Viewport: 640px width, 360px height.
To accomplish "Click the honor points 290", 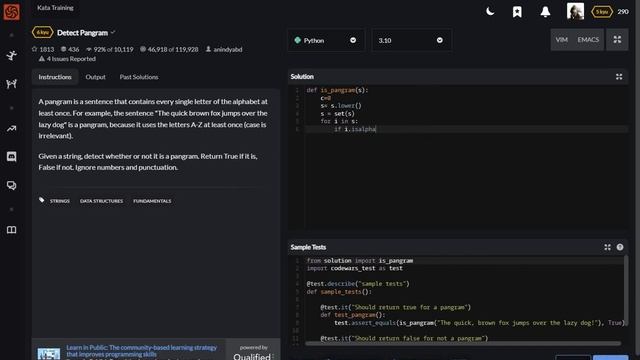I will (623, 11).
